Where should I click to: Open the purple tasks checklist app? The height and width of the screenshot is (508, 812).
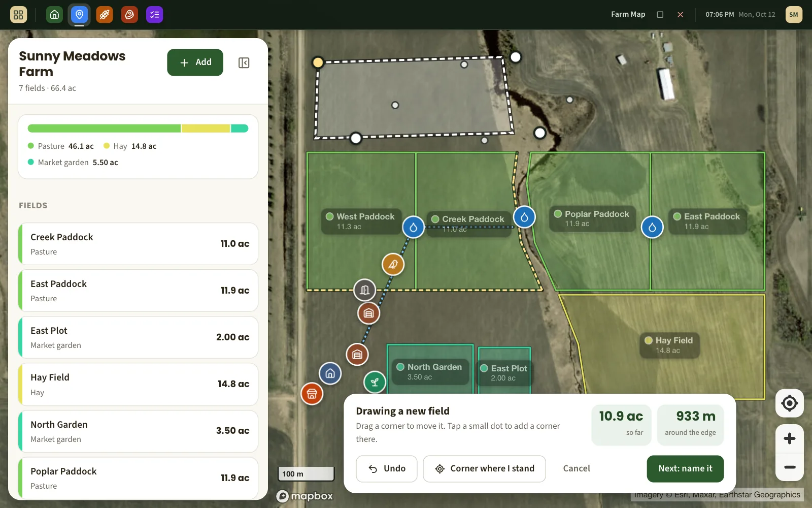[155, 15]
